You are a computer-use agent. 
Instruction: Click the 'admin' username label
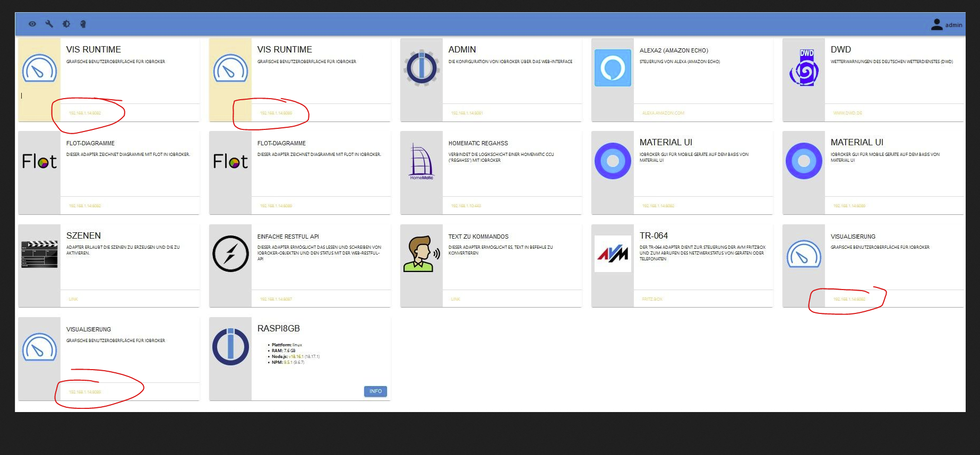pyautogui.click(x=953, y=25)
